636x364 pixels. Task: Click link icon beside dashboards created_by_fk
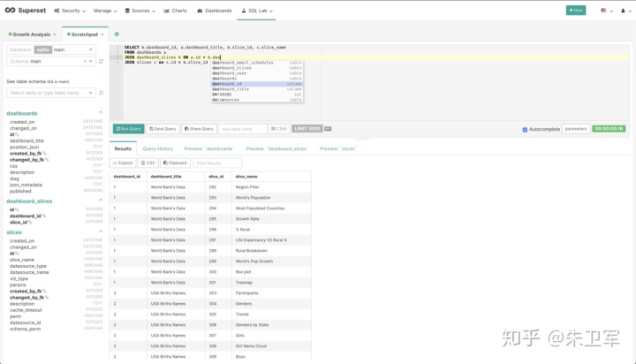tap(45, 154)
